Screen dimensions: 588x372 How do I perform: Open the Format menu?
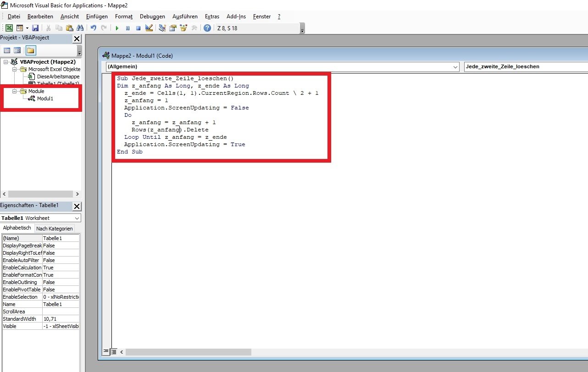[124, 16]
